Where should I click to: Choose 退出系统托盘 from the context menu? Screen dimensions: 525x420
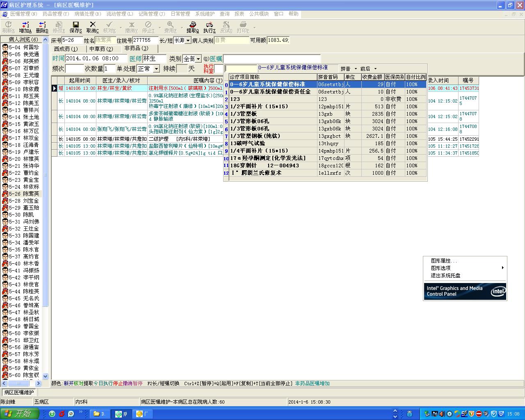tap(445, 276)
